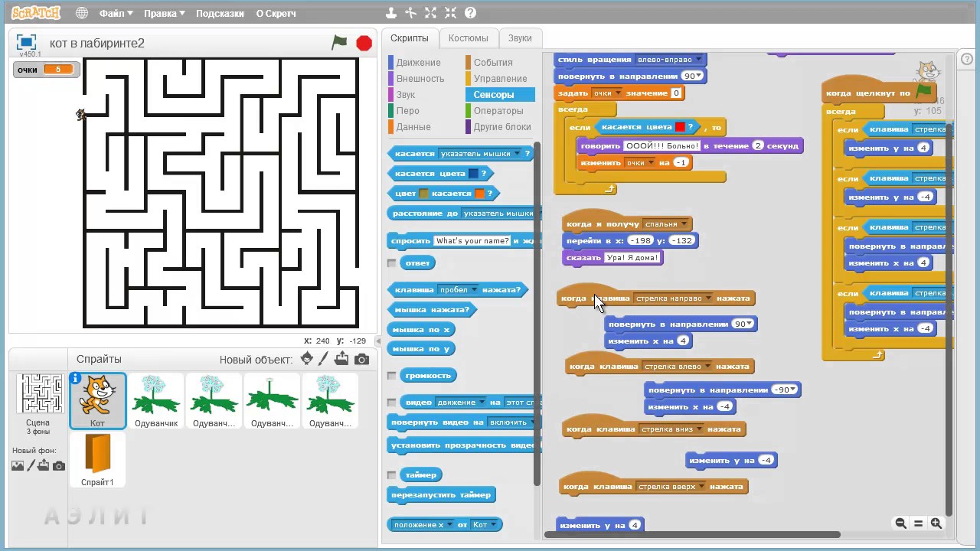Open the language globe menu
Image resolution: width=980 pixels, height=551 pixels.
point(82,13)
